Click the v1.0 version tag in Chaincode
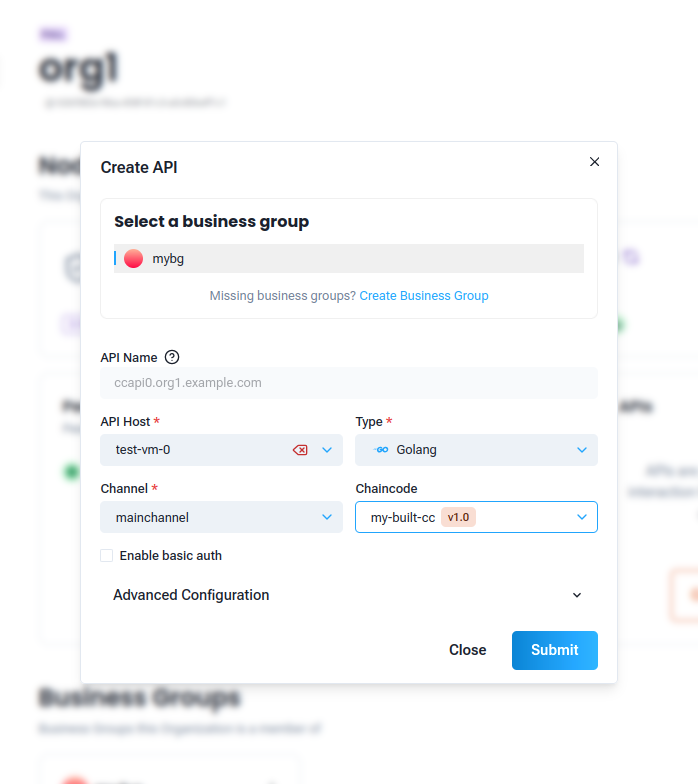 [x=458, y=517]
